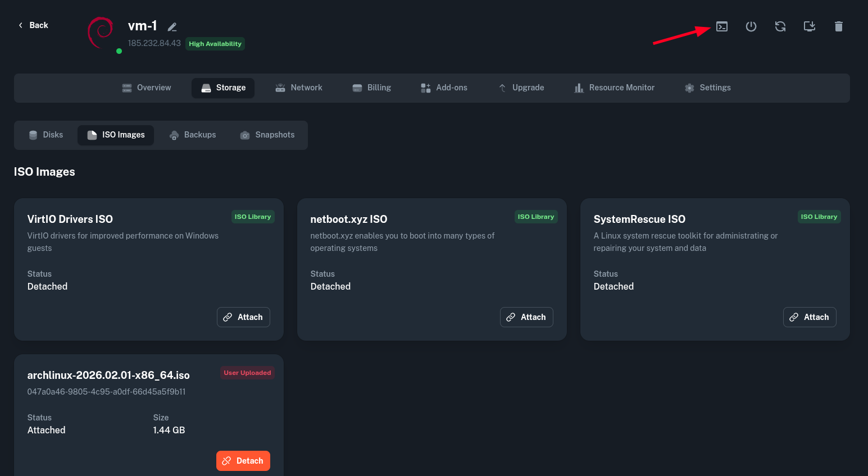Attach the SystemRescue ISO
Image resolution: width=868 pixels, height=476 pixels.
(x=810, y=317)
